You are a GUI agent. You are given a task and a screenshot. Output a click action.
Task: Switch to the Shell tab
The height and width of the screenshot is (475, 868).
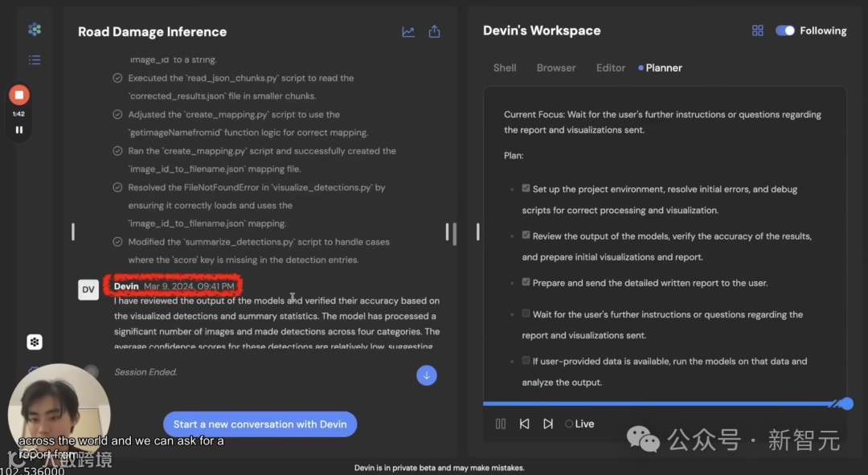point(504,68)
